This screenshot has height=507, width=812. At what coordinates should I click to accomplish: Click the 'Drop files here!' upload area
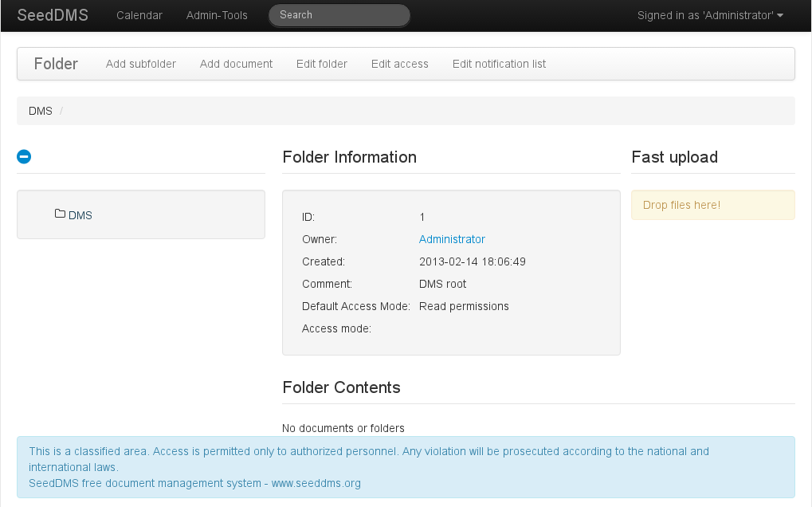(712, 205)
